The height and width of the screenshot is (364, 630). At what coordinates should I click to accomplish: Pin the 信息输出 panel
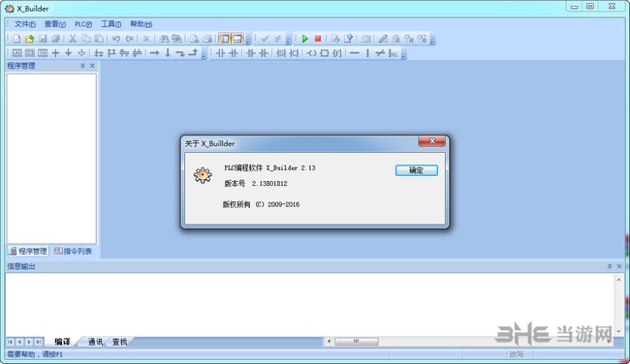point(609,266)
